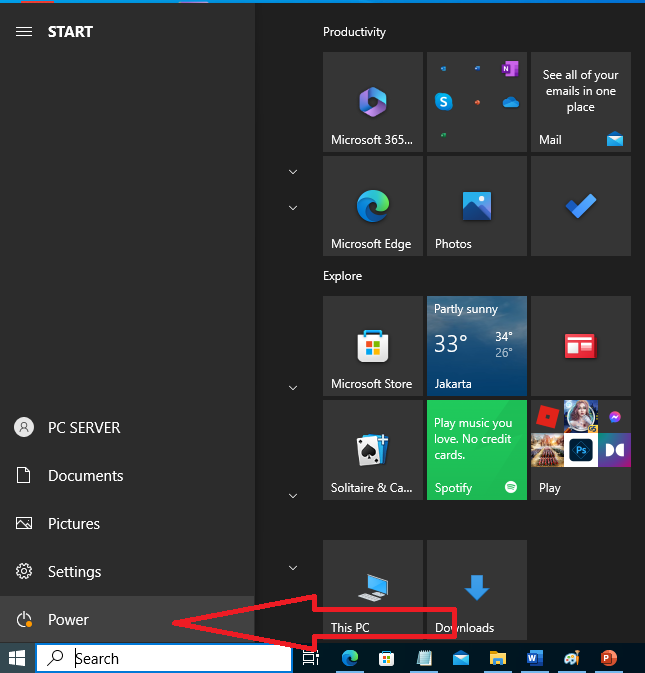Open the Microsoft 365 tile
The width and height of the screenshot is (645, 673).
click(x=372, y=102)
